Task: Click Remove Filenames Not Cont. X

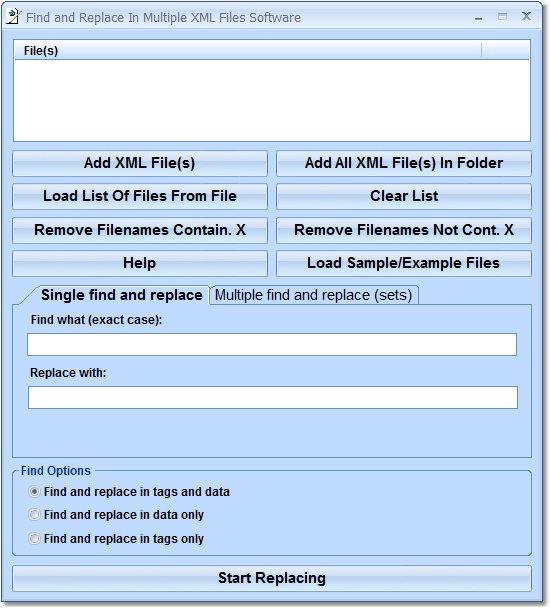Action: (x=404, y=230)
